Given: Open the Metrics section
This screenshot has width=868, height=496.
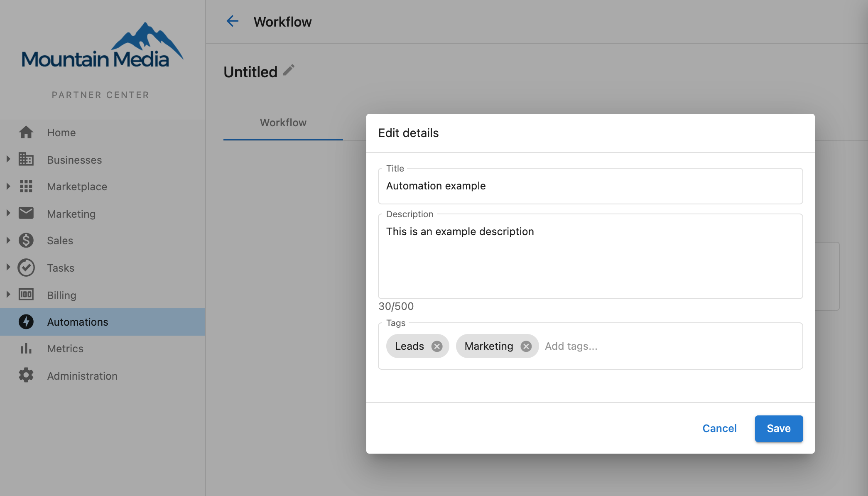Looking at the screenshot, I should tap(103, 349).
